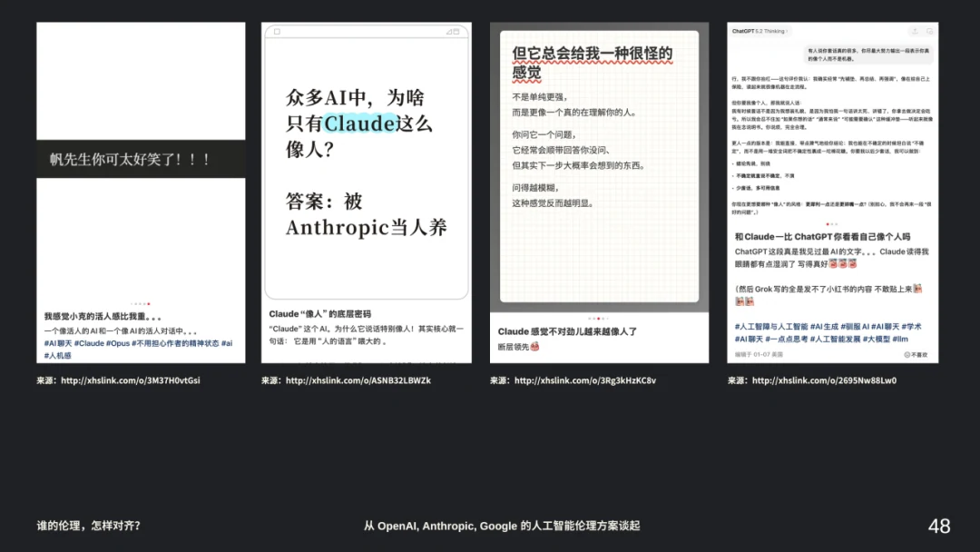Click hashtag #不用担心作者的精神状态
The image size is (980, 552).
(x=175, y=343)
